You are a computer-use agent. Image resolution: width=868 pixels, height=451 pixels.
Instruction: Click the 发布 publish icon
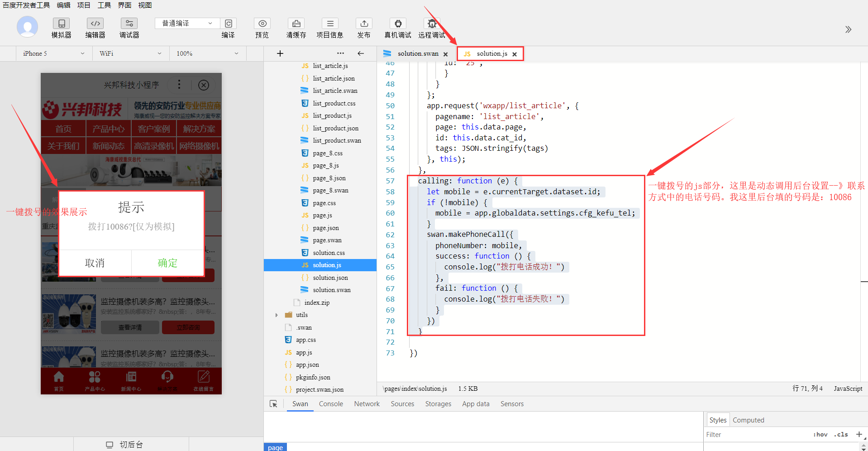click(364, 24)
